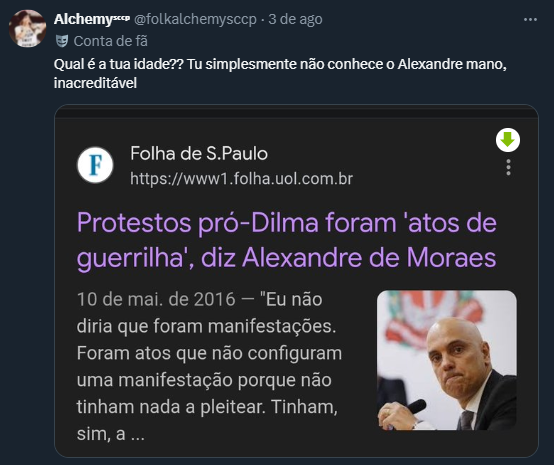Click the '3 de ago' tweet timestamp

(295, 19)
